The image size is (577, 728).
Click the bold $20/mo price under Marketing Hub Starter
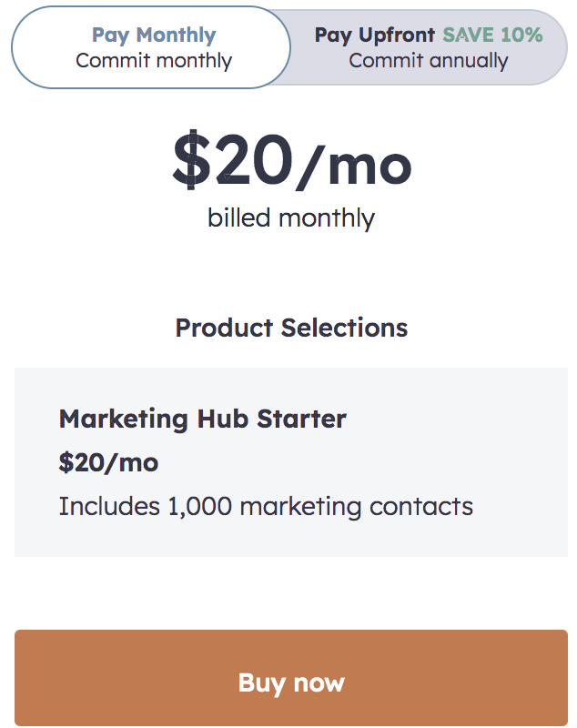(x=108, y=462)
